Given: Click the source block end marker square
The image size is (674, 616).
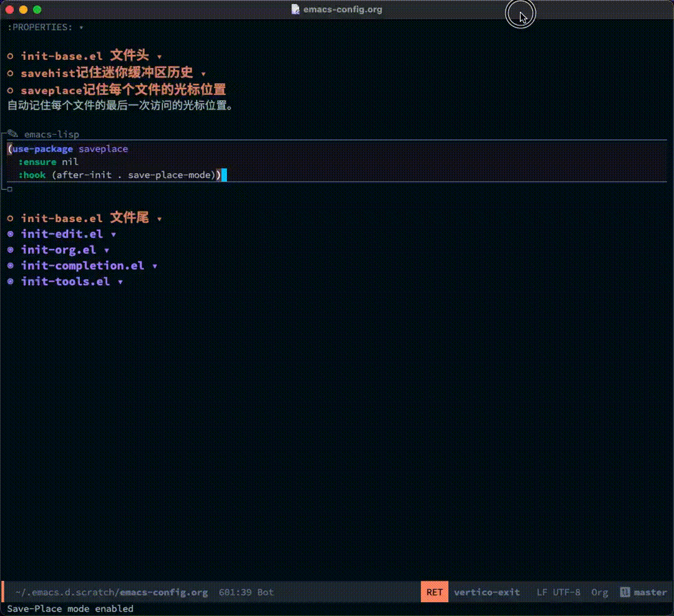Looking at the screenshot, I should point(9,189).
